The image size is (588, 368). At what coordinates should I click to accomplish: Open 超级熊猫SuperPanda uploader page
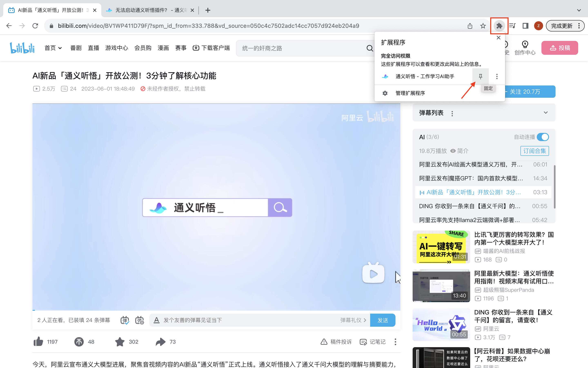(509, 290)
